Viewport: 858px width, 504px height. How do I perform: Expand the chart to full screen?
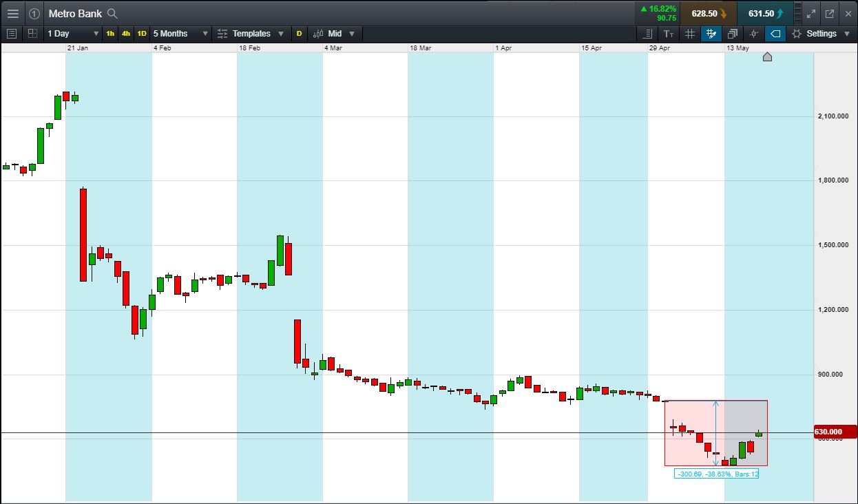point(811,13)
